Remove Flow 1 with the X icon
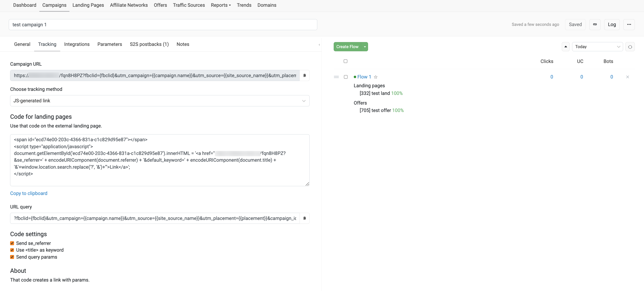This screenshot has height=291, width=644. (x=627, y=77)
